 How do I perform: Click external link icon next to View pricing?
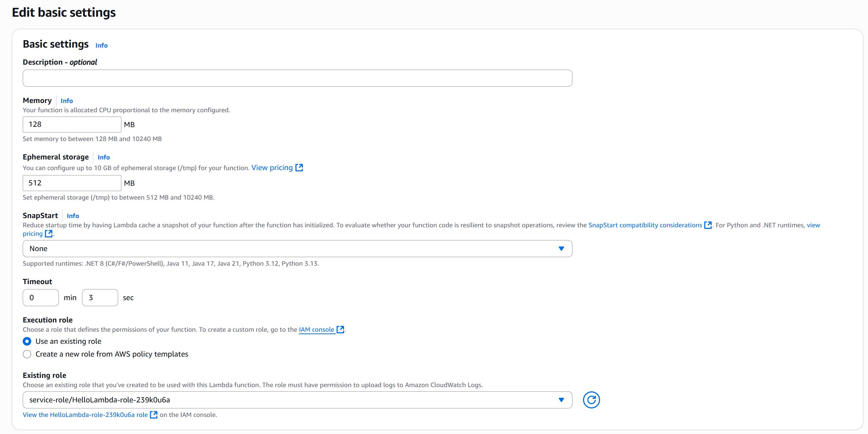pos(299,168)
